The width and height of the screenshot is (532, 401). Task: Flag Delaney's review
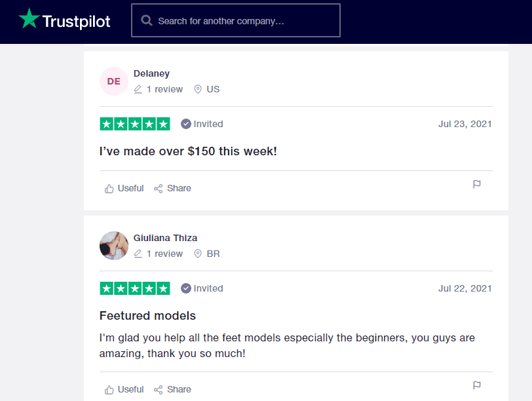click(x=477, y=184)
